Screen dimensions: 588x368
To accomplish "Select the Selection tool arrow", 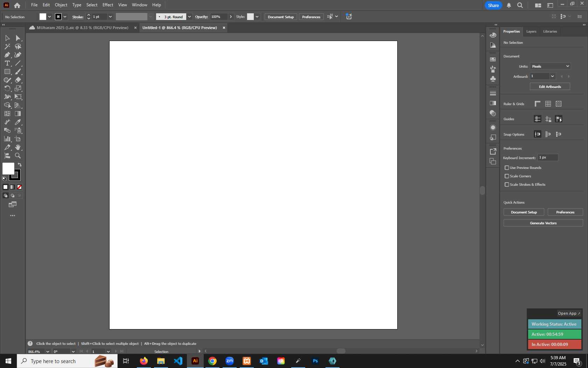I will [7, 38].
